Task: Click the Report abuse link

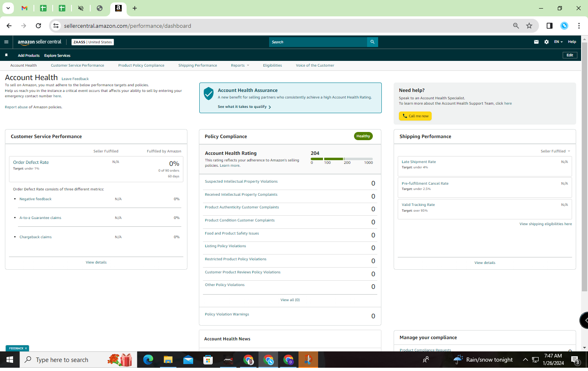Action: point(16,107)
